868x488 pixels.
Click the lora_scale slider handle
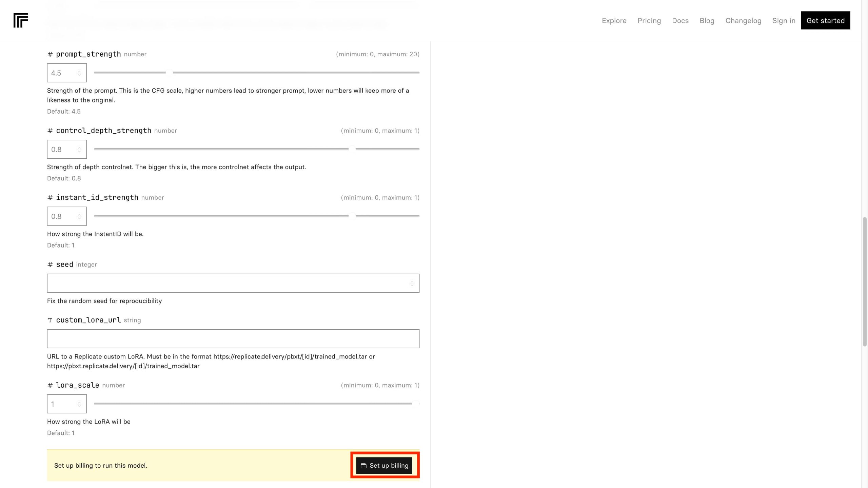(x=415, y=404)
